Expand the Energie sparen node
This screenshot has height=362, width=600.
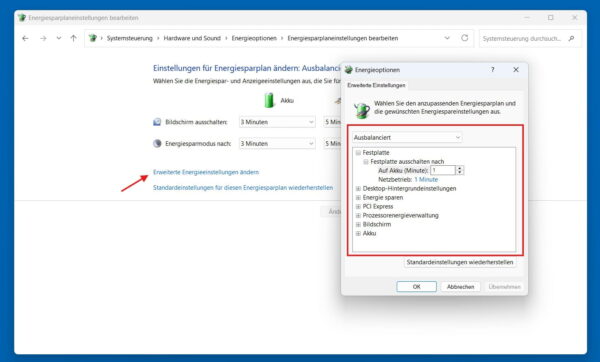[x=358, y=197]
